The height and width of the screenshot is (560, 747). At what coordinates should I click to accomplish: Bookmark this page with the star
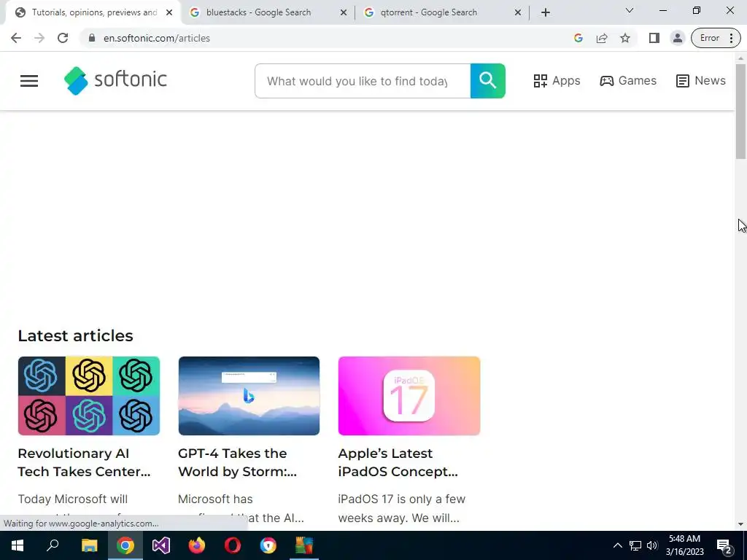625,38
